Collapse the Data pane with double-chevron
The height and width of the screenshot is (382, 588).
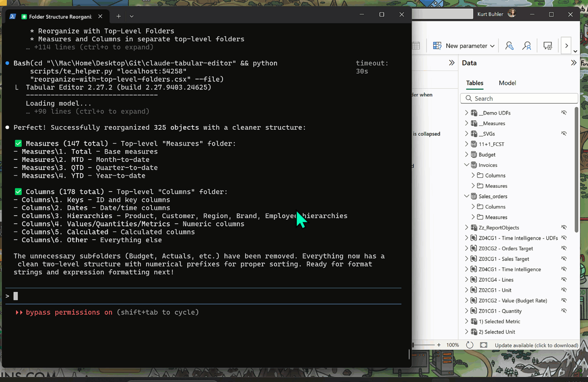tap(573, 63)
